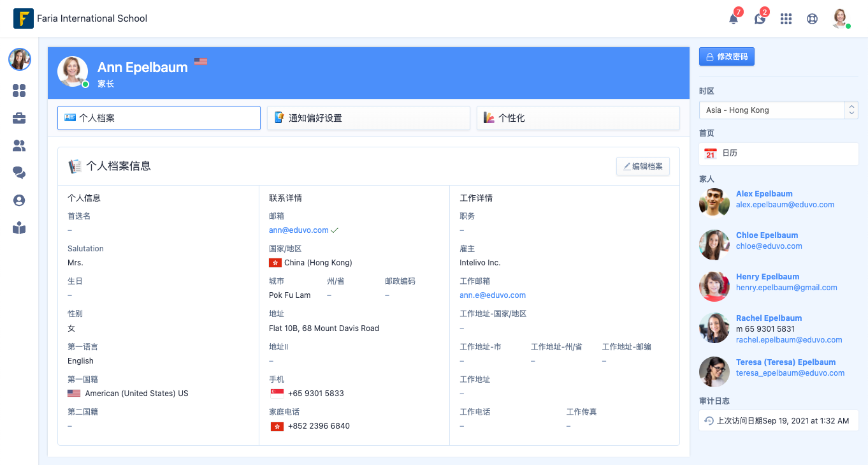Click the Hong Kong flag by China (Hong Kong)

(275, 263)
